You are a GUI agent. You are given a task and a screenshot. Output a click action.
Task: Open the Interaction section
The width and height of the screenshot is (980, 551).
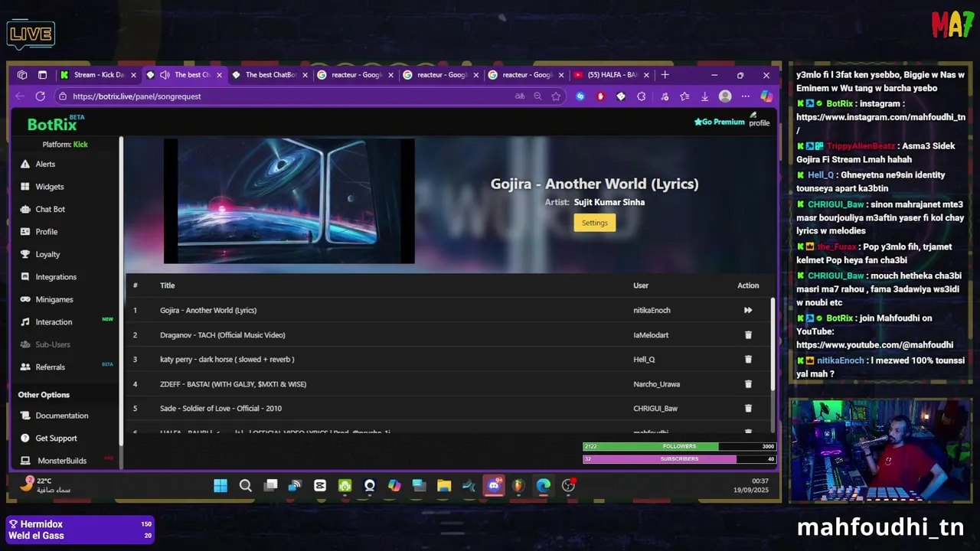(x=54, y=322)
